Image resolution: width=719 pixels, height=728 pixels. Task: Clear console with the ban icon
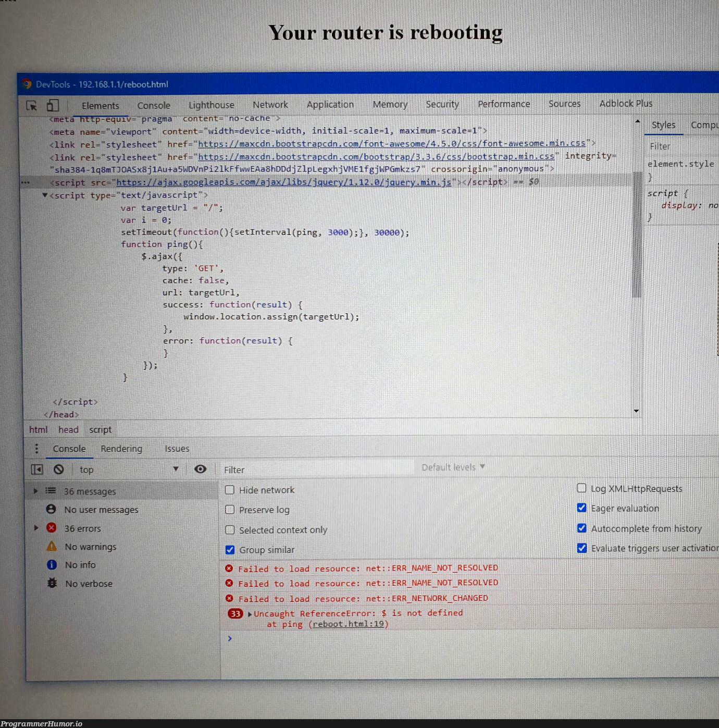tap(59, 470)
